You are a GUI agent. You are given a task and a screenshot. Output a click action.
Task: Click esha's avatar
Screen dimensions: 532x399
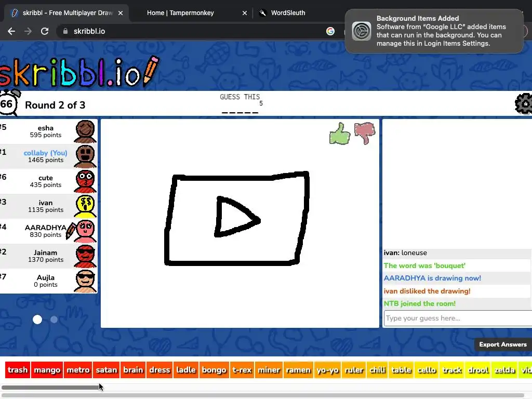coord(85,131)
